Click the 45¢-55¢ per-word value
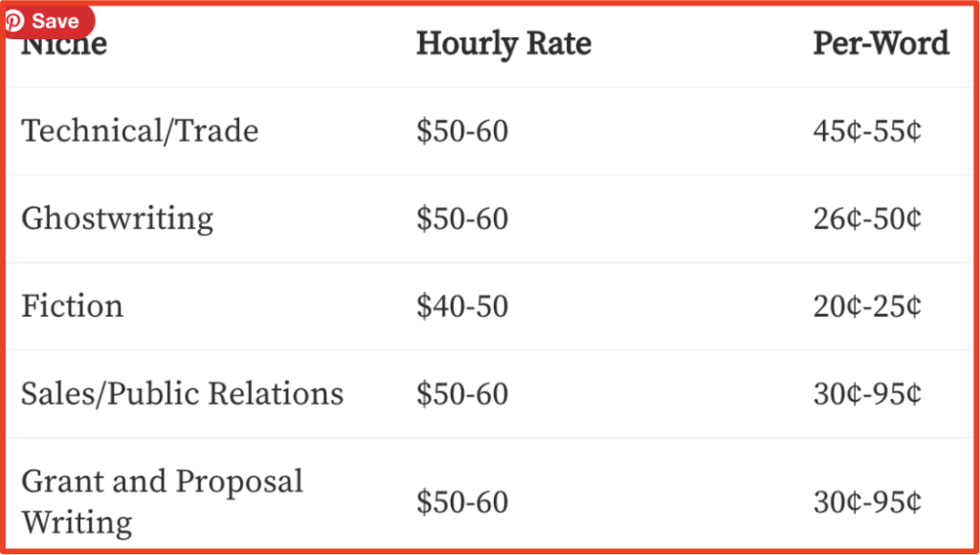The width and height of the screenshot is (980, 555). point(867,132)
